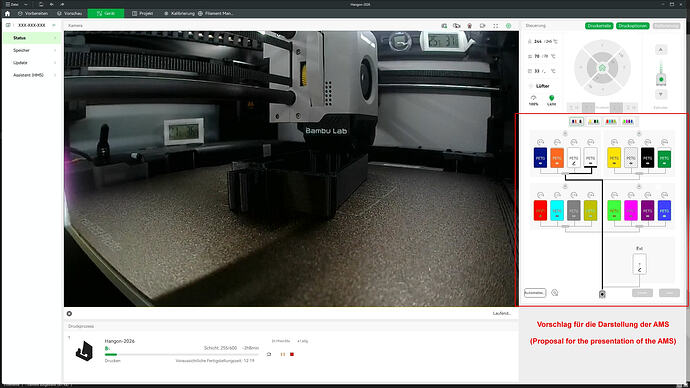Expand the Update sidebar chevron
Image resolution: width=690 pixels, height=388 pixels.
(55, 63)
